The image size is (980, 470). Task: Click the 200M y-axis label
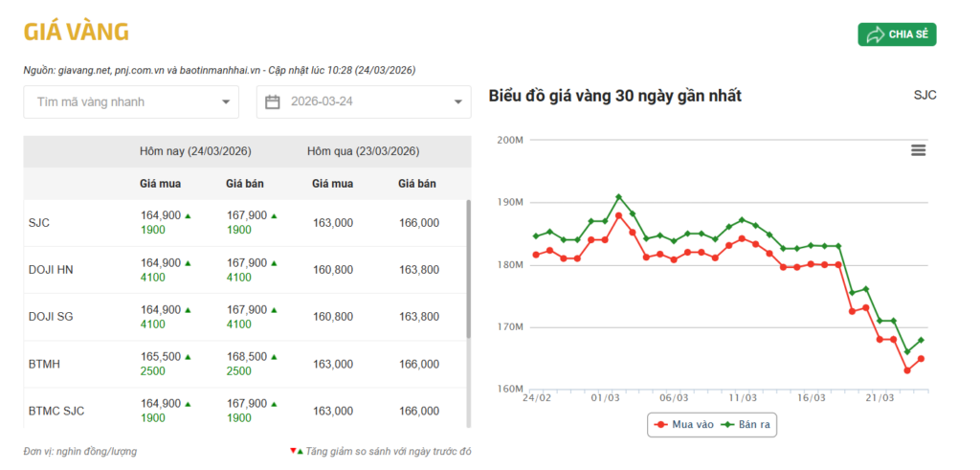click(509, 140)
